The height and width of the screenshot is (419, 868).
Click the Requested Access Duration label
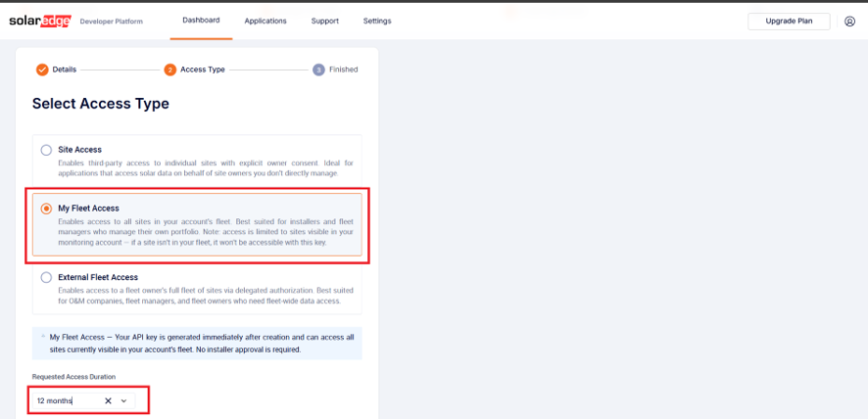(x=73, y=376)
